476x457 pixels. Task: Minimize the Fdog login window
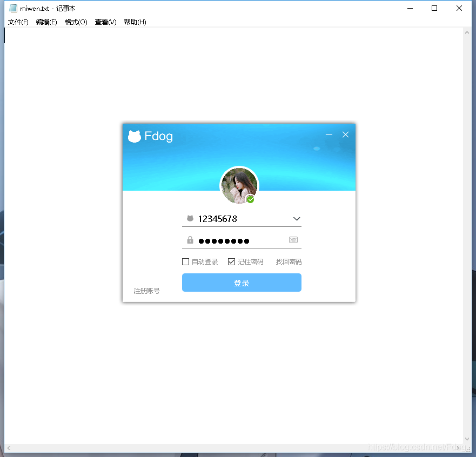328,135
